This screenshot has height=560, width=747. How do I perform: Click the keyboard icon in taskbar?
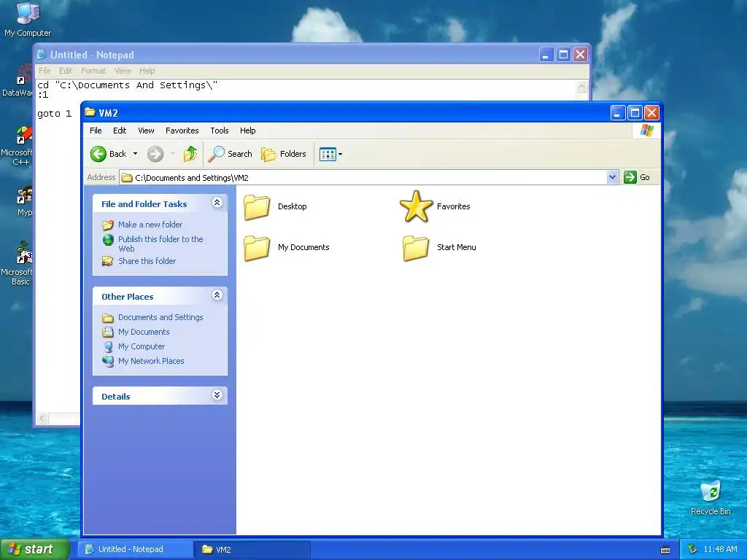point(665,550)
